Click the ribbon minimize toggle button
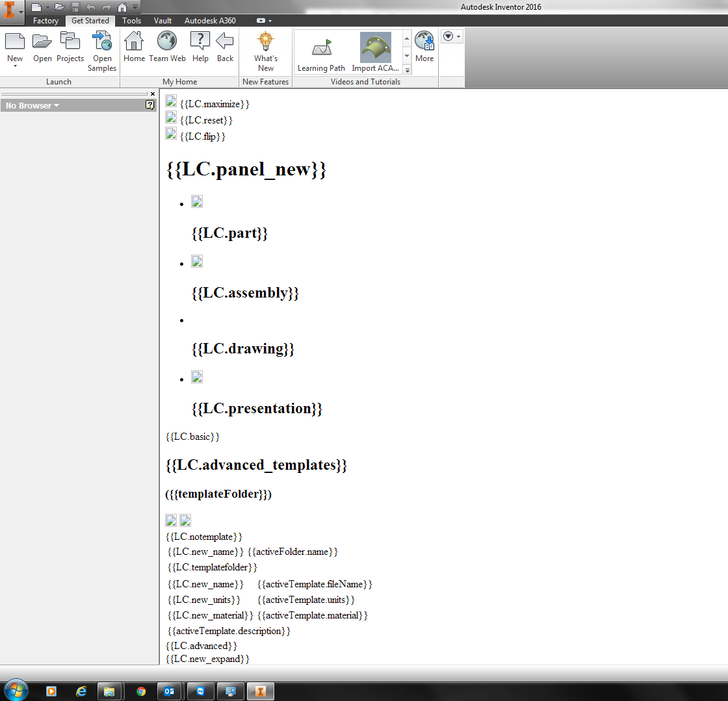 click(261, 20)
